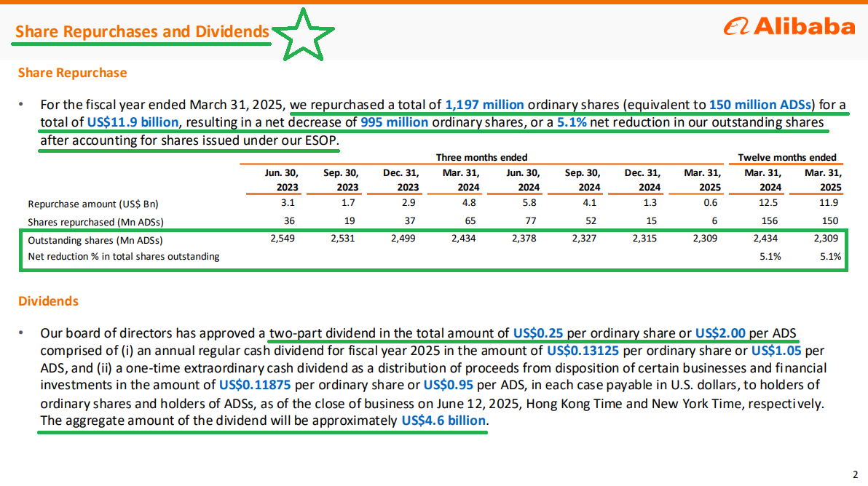This screenshot has width=868, height=486.
Task: Click repurchase amount value '4.8'
Action: coord(469,202)
